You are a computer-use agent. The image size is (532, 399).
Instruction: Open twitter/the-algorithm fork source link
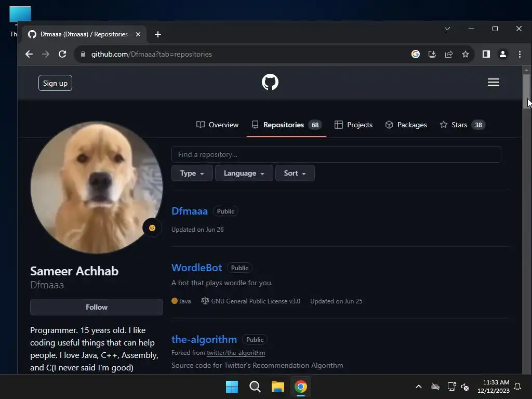[x=236, y=353]
